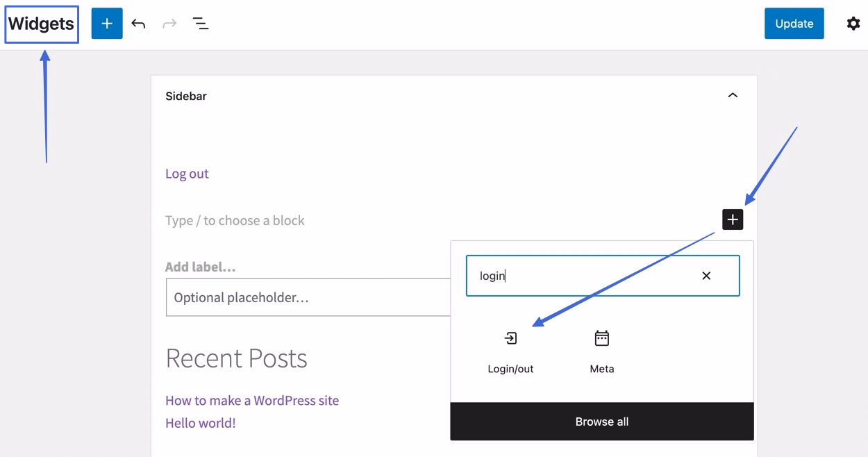Clear the search with the X icon
The image size is (868, 457).
point(706,276)
